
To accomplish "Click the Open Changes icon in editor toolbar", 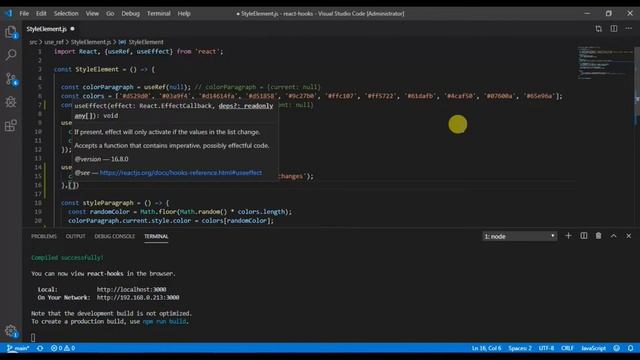I will point(598,29).
